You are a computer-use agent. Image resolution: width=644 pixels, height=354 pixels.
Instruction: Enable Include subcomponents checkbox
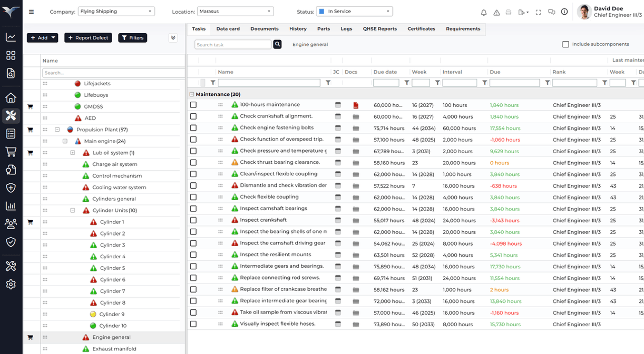pyautogui.click(x=566, y=44)
